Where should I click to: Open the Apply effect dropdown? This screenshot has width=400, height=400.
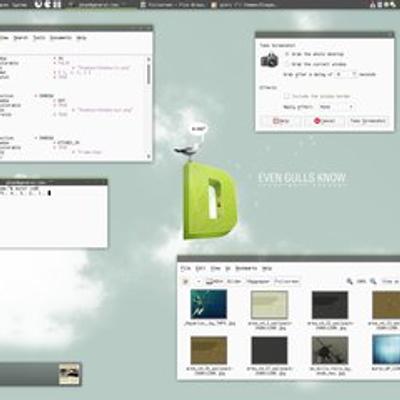pos(337,107)
